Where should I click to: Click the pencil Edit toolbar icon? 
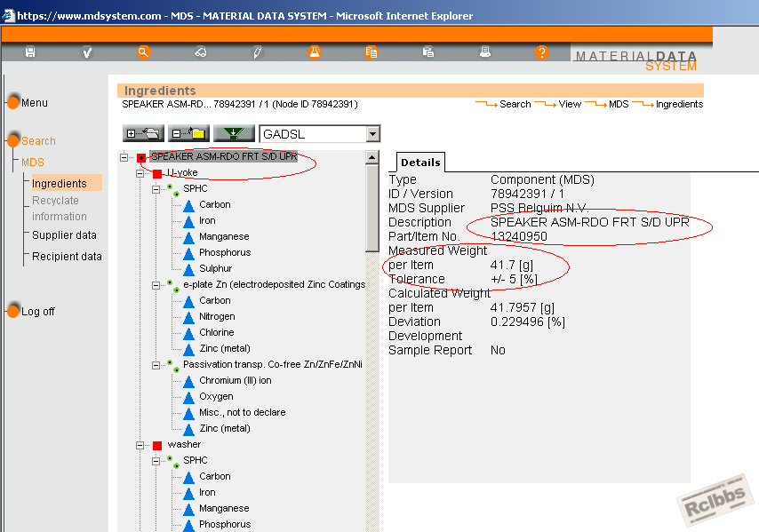pyautogui.click(x=258, y=52)
